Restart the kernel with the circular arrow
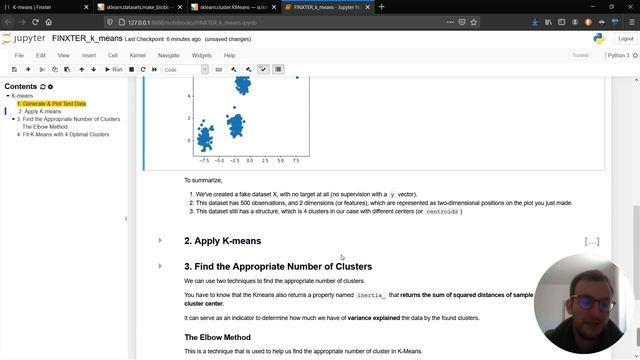The width and height of the screenshot is (640, 360). (143, 69)
